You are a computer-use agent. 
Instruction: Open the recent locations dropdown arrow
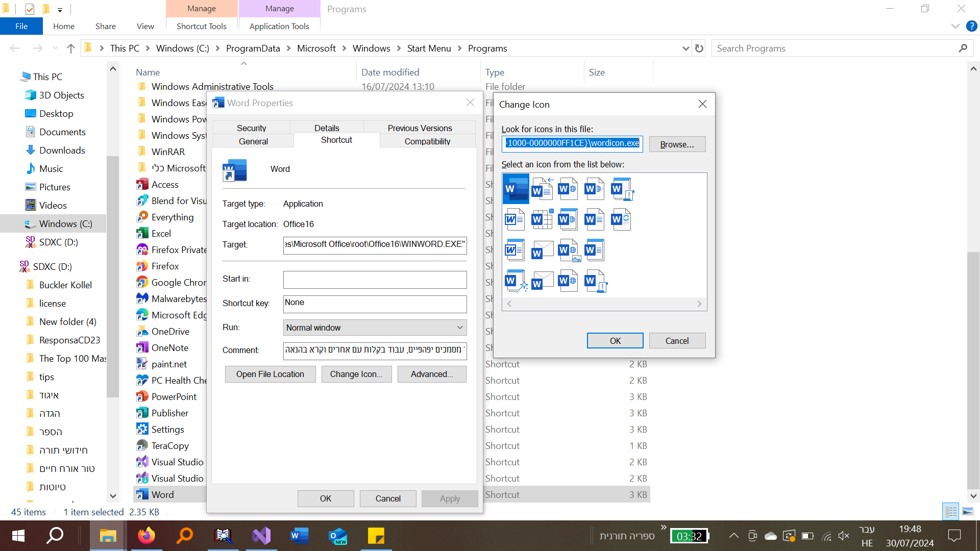pos(55,48)
